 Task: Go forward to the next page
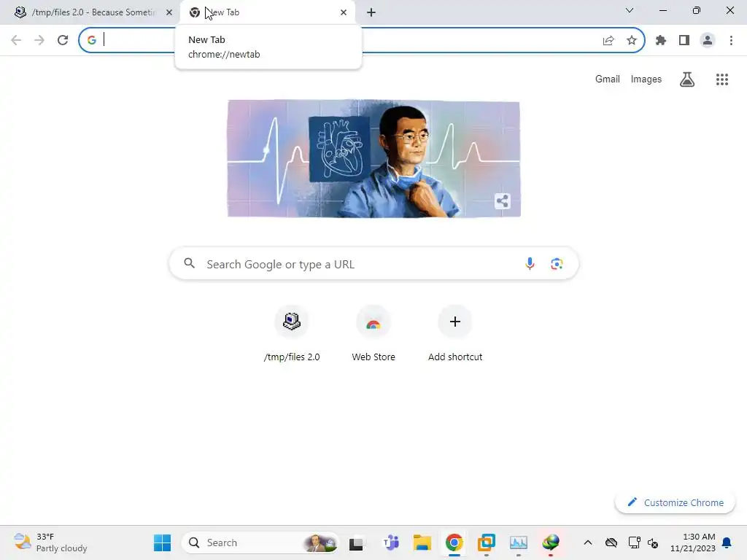39,40
